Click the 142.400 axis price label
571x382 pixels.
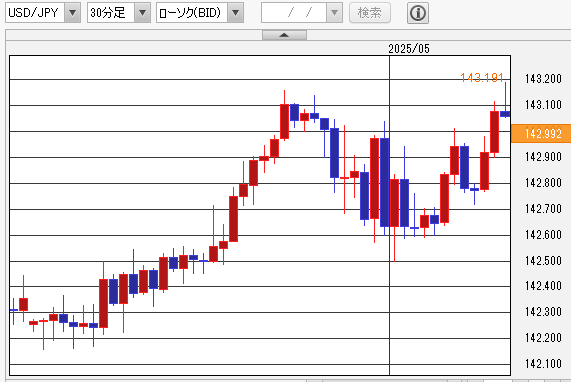543,286
